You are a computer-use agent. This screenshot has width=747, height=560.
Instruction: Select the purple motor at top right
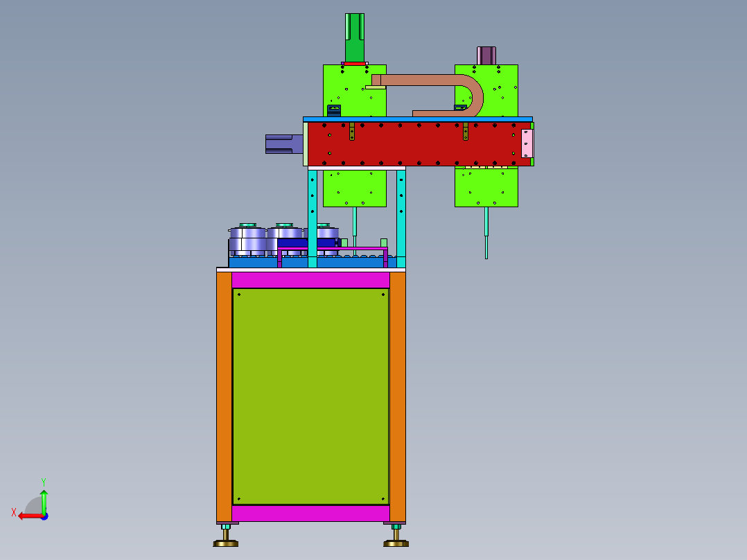(x=486, y=55)
